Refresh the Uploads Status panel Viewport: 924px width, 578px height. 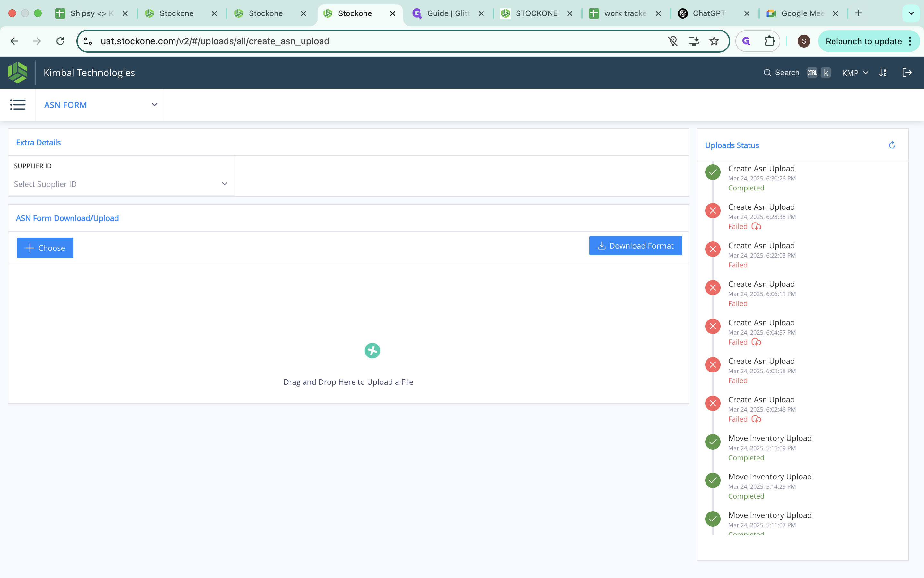click(x=892, y=145)
